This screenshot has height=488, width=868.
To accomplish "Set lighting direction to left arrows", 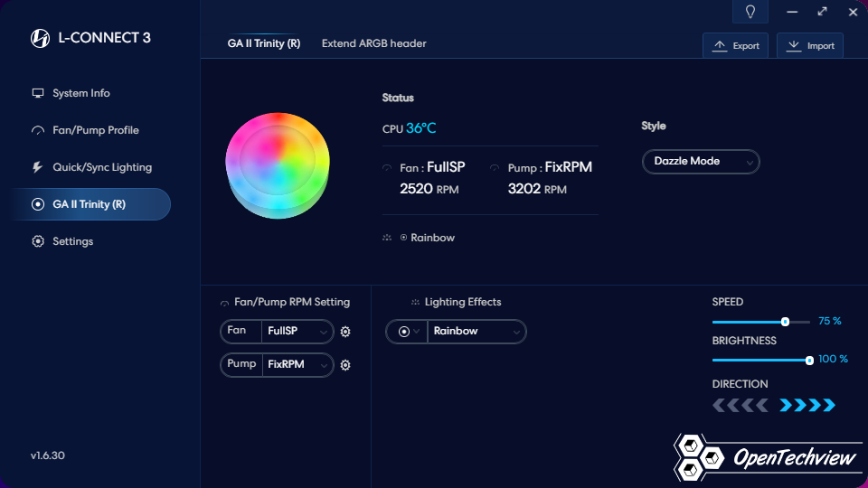I will point(741,406).
